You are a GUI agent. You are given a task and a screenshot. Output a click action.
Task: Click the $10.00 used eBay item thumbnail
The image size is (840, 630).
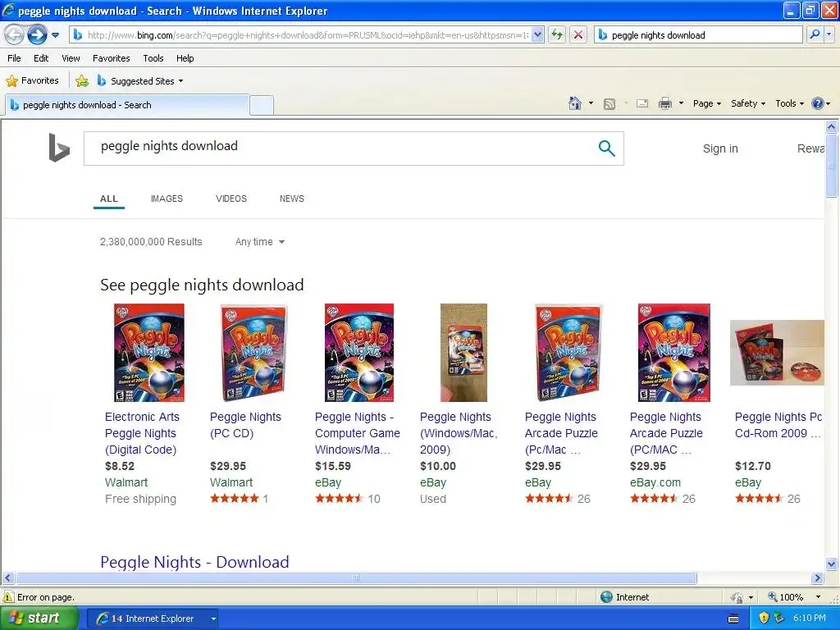click(x=464, y=353)
